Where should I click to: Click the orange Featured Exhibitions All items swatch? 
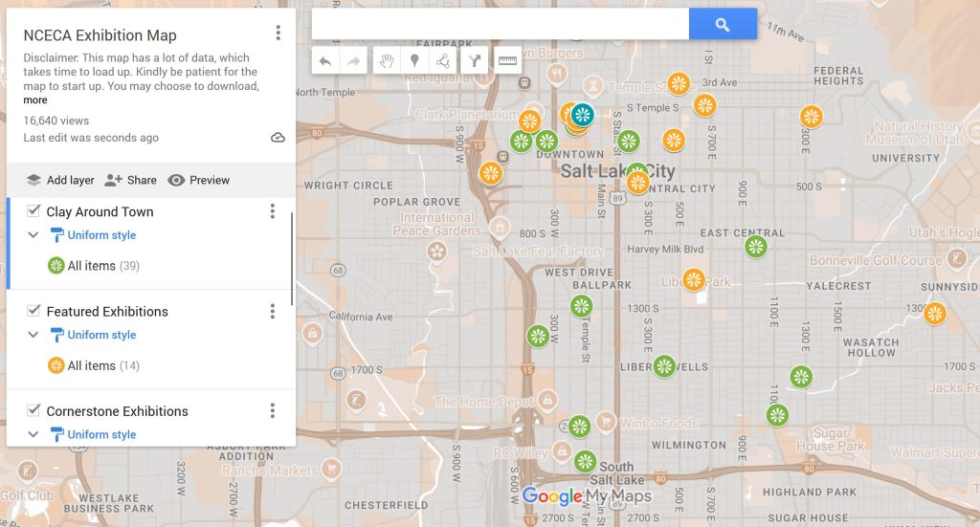[56, 365]
